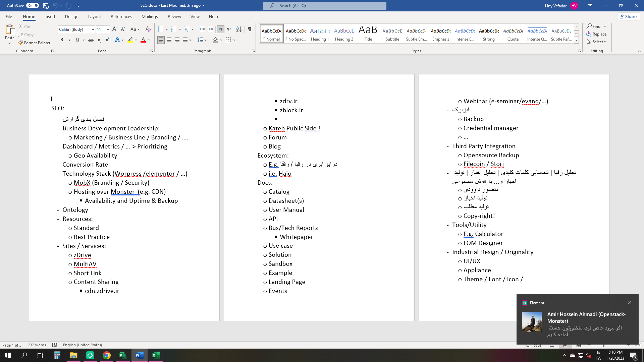The image size is (644, 362).
Task: Apply strikethrough formatting
Action: point(91,40)
